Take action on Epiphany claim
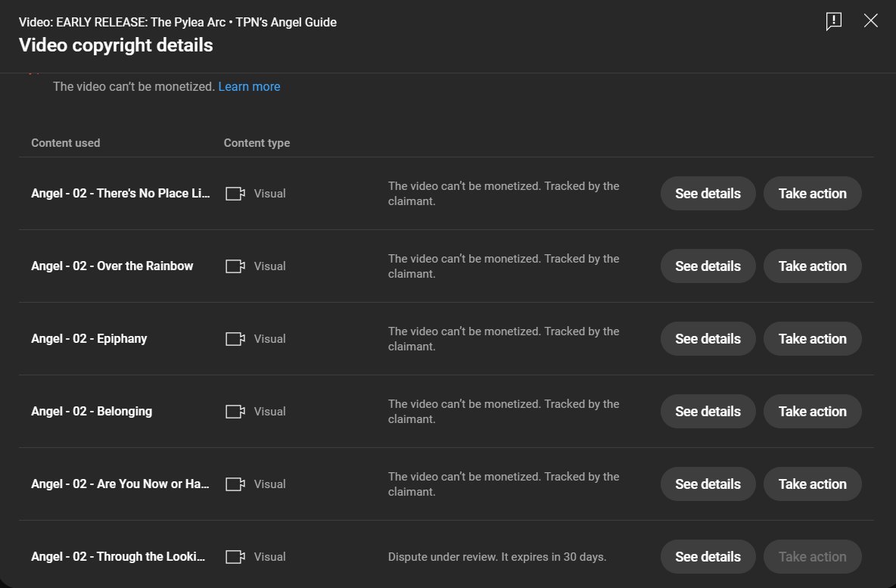Viewport: 896px width, 588px height. tap(812, 338)
